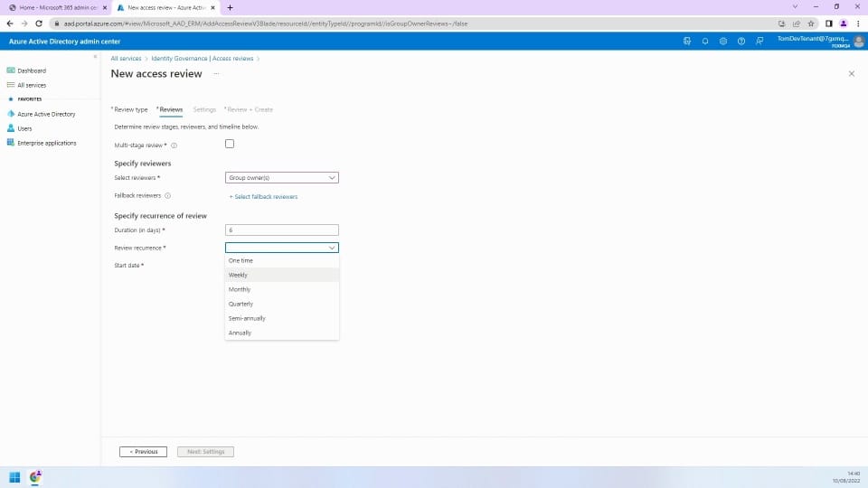Choose Monthly recurrence option
Image resolution: width=868 pixels, height=488 pixels.
tap(282, 289)
